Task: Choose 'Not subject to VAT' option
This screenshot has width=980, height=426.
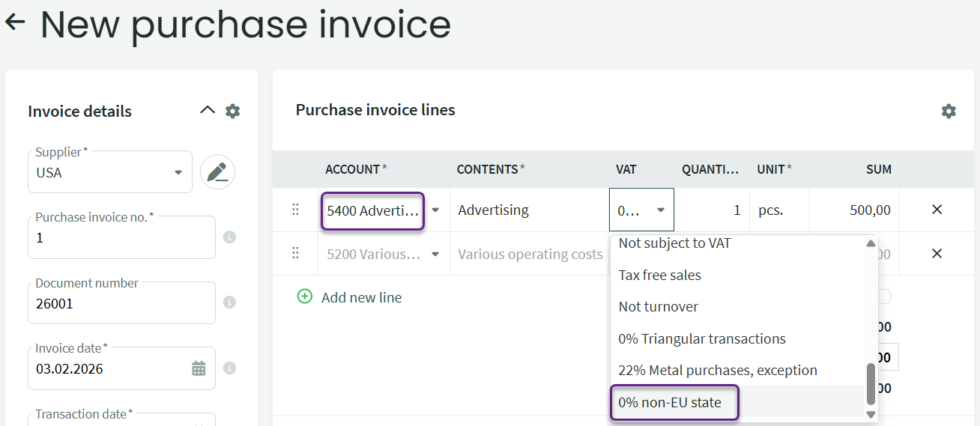Action: [x=674, y=243]
